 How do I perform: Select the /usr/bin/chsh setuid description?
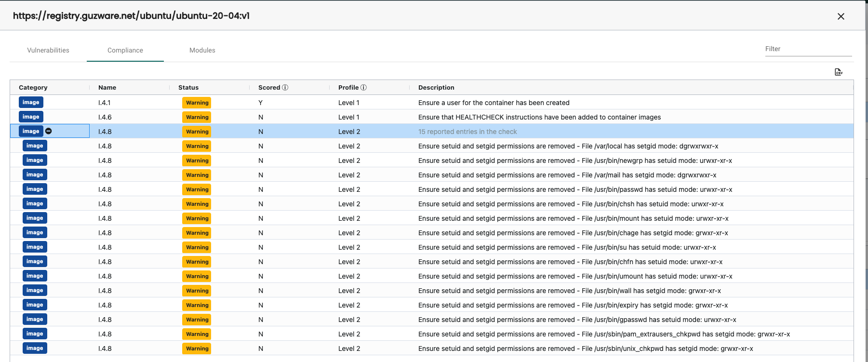coord(571,204)
